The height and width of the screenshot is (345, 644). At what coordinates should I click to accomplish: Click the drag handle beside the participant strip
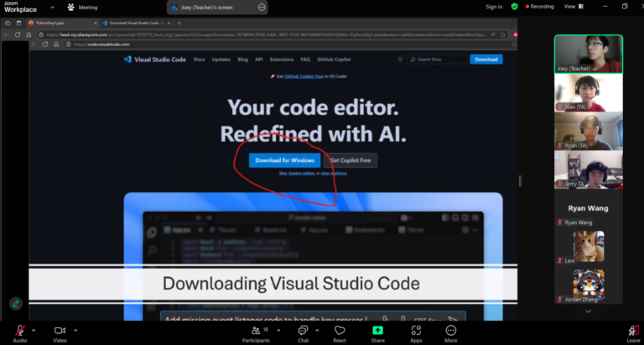tap(520, 181)
